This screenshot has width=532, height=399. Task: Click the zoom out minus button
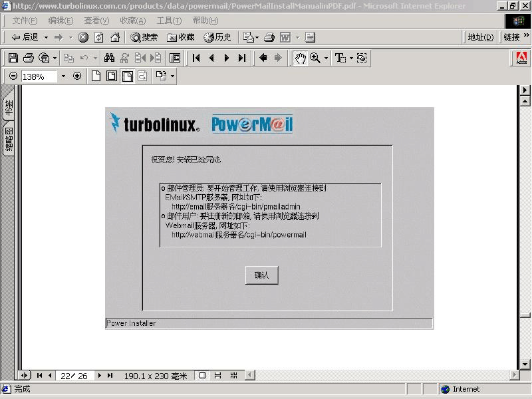[x=13, y=76]
